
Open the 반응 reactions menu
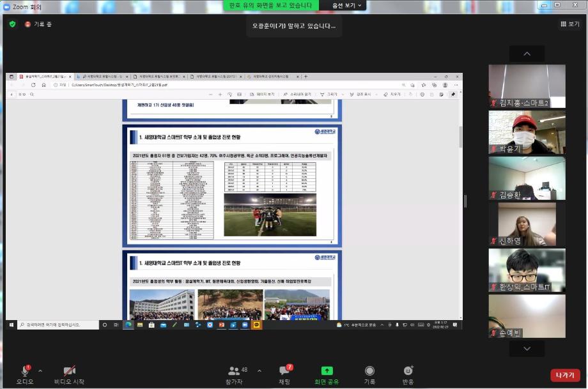(408, 371)
